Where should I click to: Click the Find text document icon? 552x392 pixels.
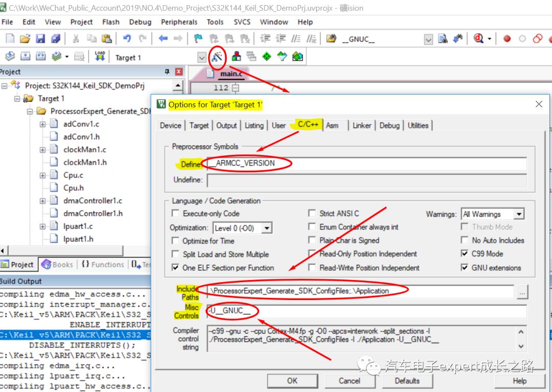click(x=443, y=39)
